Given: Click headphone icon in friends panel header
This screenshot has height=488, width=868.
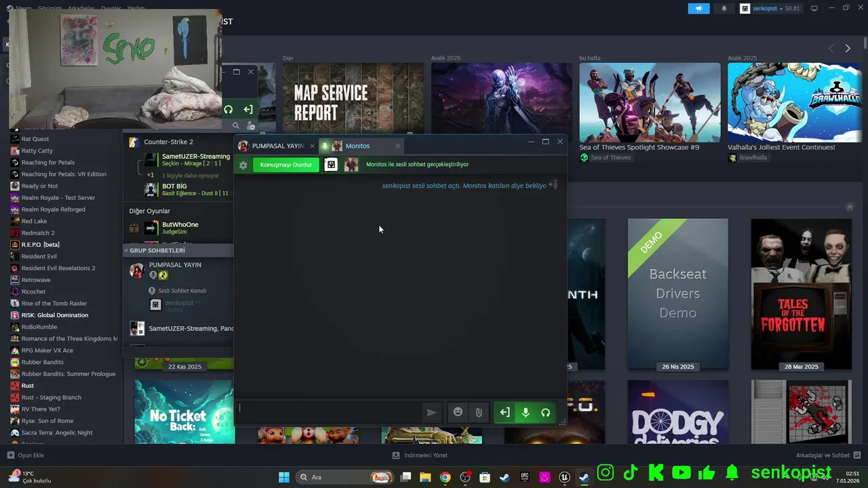Looking at the screenshot, I should point(229,109).
